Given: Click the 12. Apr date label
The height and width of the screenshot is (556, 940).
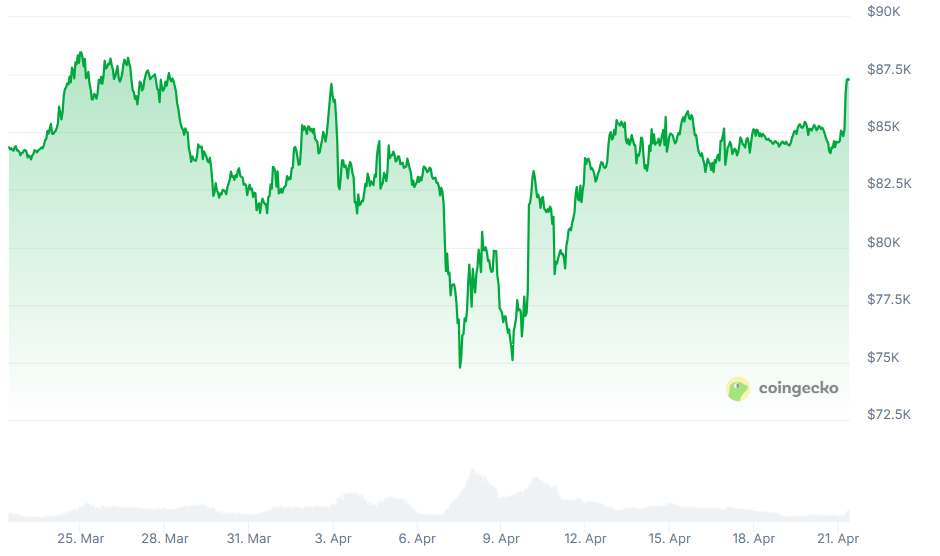Looking at the screenshot, I should [584, 538].
